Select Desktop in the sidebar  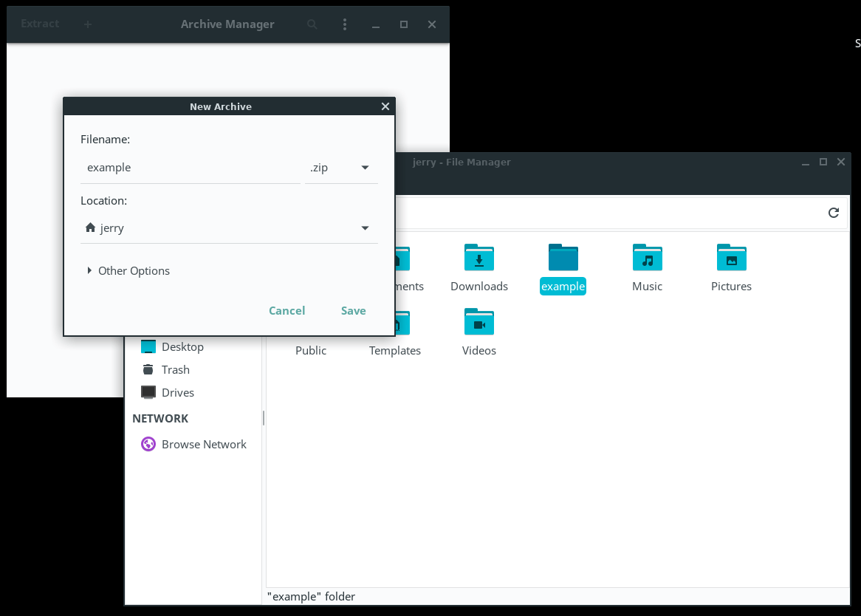click(x=182, y=346)
